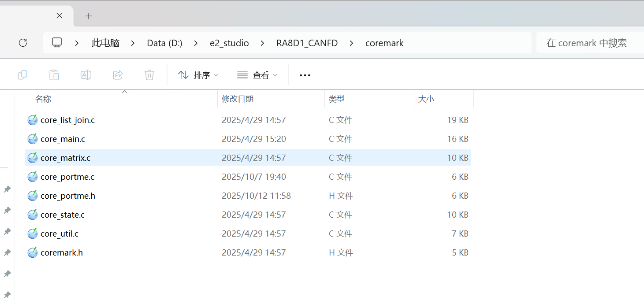Navigate to RA8D1_CANFD in the breadcrumb
644x304 pixels.
[307, 43]
